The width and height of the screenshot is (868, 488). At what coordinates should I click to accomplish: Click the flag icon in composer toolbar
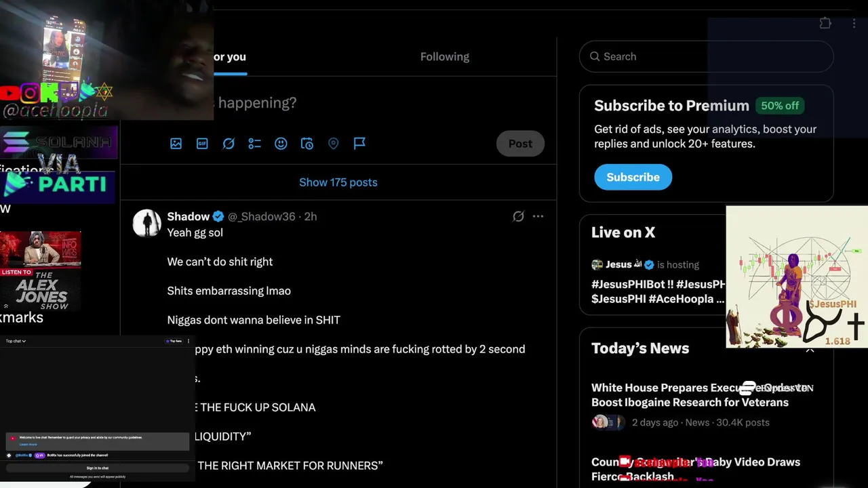tap(359, 144)
